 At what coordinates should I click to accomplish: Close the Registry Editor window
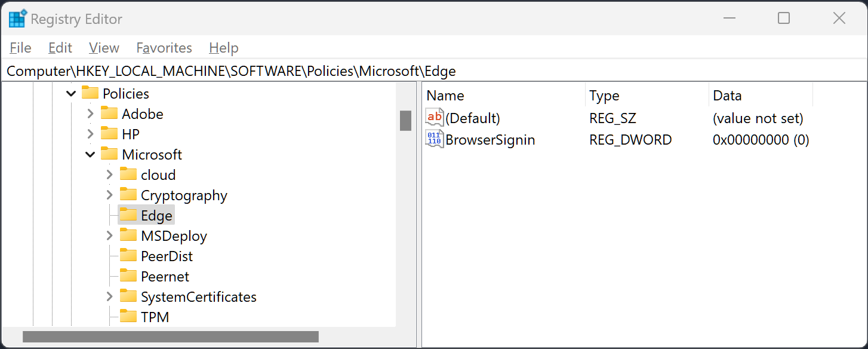click(839, 19)
